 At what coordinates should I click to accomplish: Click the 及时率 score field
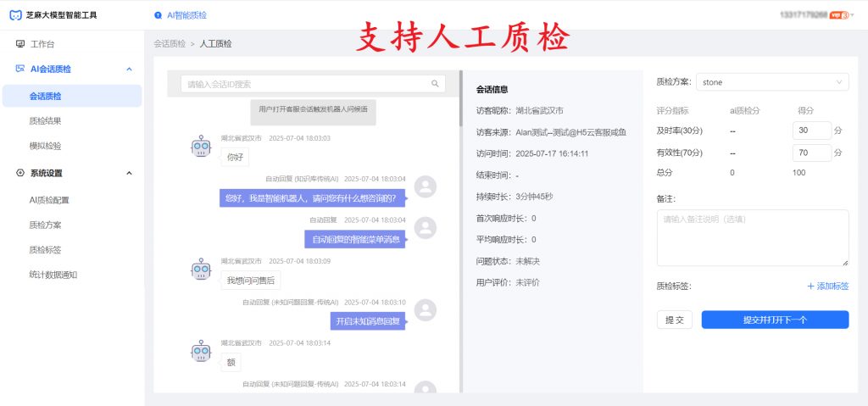point(812,131)
